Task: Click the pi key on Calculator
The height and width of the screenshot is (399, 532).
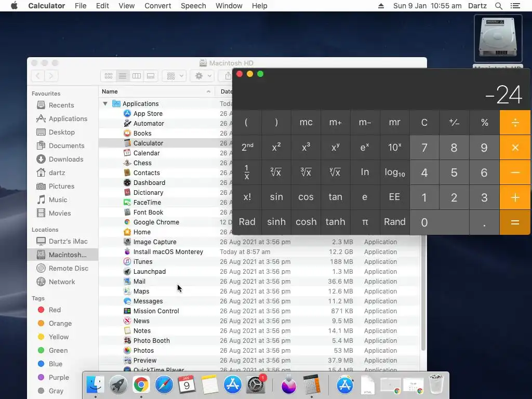Action: 365,222
